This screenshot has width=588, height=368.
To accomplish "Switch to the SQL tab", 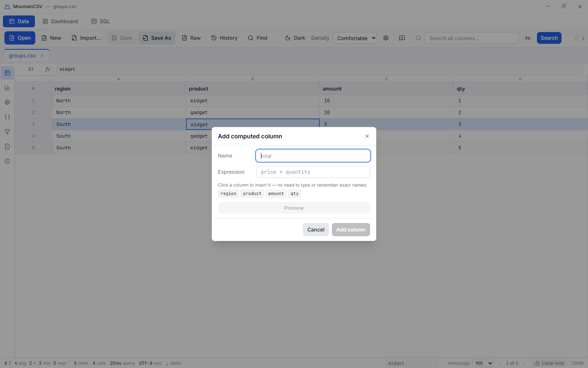I will [x=101, y=21].
